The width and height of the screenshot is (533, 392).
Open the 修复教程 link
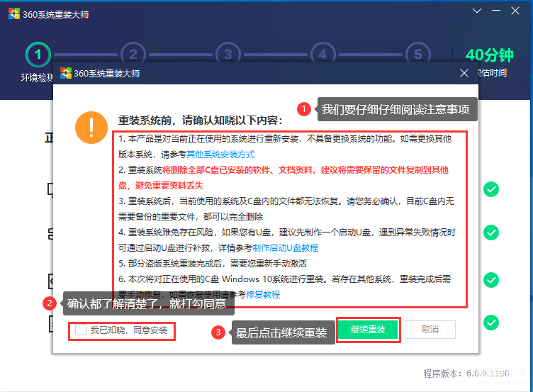pyautogui.click(x=263, y=294)
